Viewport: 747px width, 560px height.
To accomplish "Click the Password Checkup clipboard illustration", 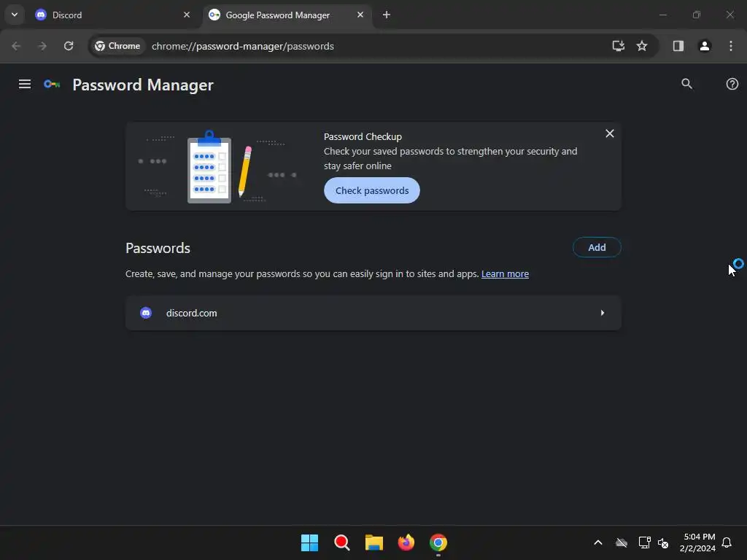I will [209, 167].
